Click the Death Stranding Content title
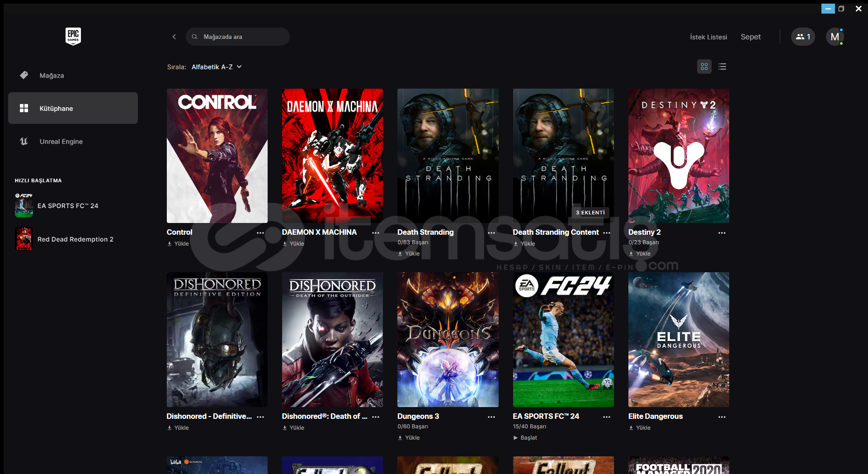 pyautogui.click(x=556, y=232)
